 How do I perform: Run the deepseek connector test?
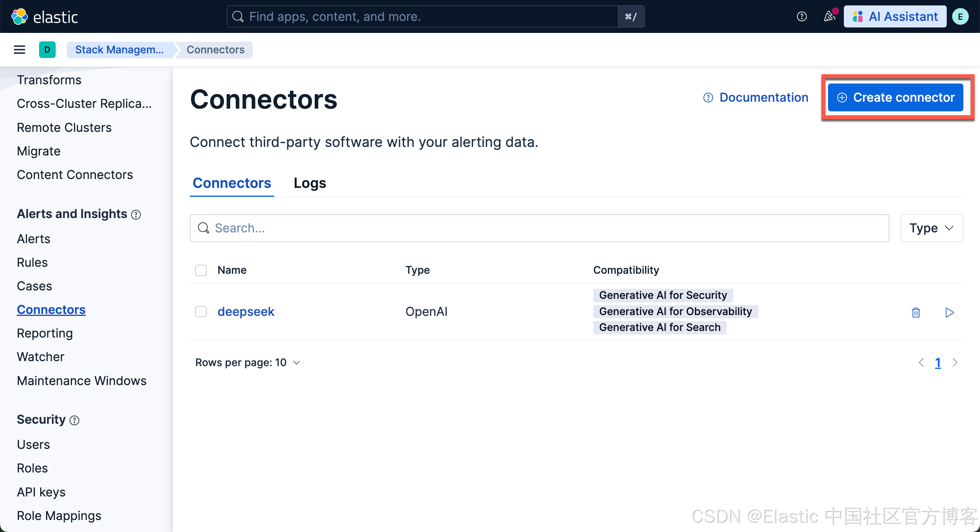[949, 312]
